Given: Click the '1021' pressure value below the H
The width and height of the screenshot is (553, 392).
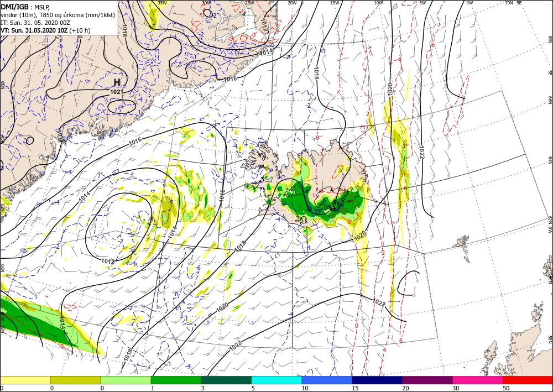Looking at the screenshot, I should (117, 92).
